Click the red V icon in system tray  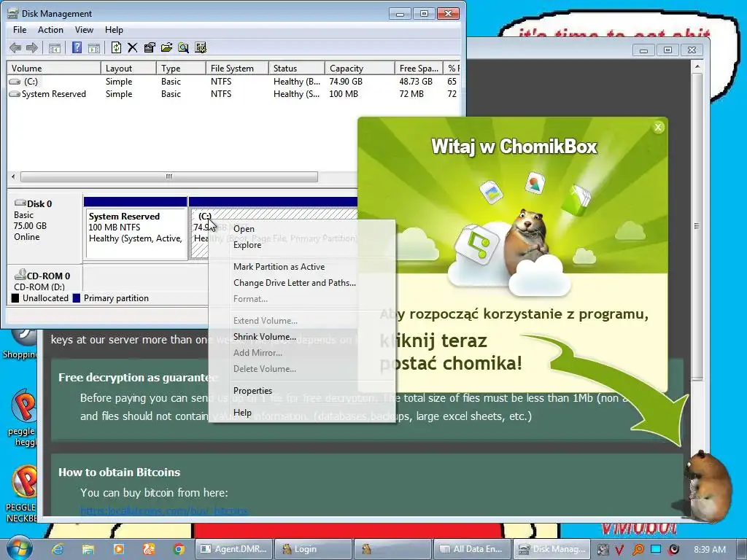click(x=619, y=550)
